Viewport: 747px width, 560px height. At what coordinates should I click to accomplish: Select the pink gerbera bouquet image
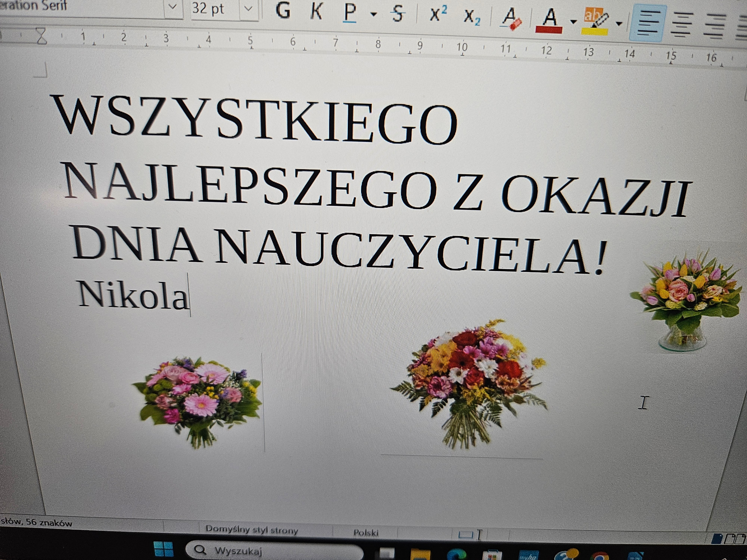tap(198, 402)
